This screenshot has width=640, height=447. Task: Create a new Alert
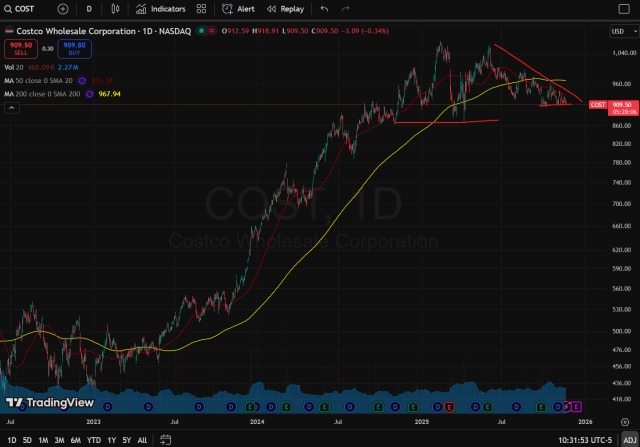pyautogui.click(x=239, y=8)
